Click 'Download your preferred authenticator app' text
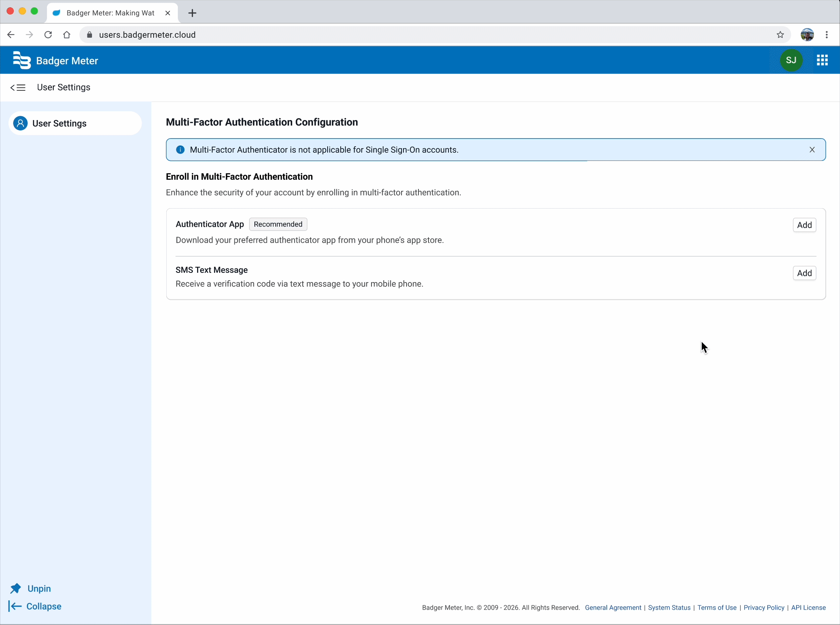The image size is (840, 625). [x=310, y=240]
